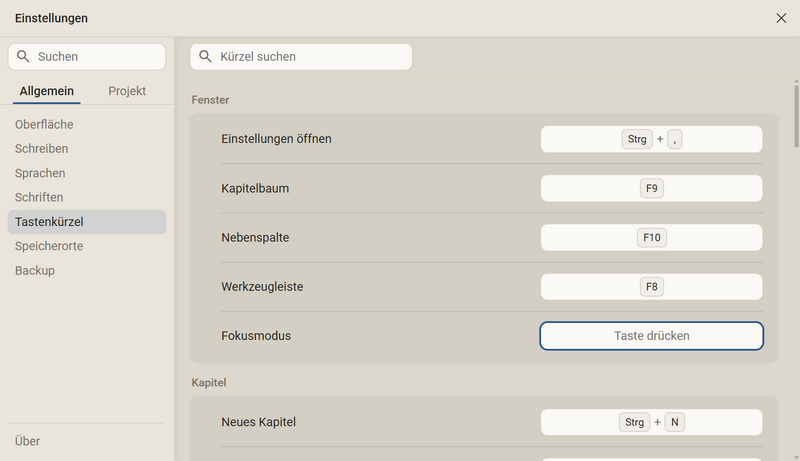This screenshot has height=461, width=800.
Task: Select Tastenkürzel in the sidebar
Action: (87, 222)
